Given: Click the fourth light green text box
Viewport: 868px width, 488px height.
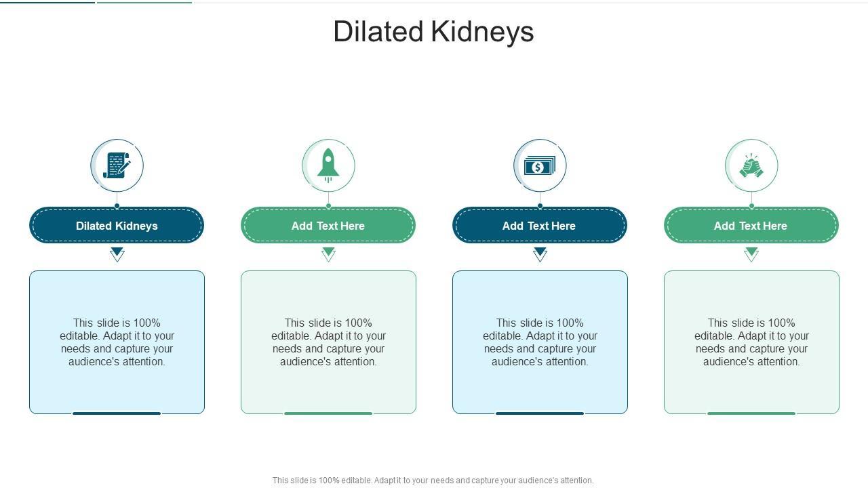Looking at the screenshot, I should [751, 342].
